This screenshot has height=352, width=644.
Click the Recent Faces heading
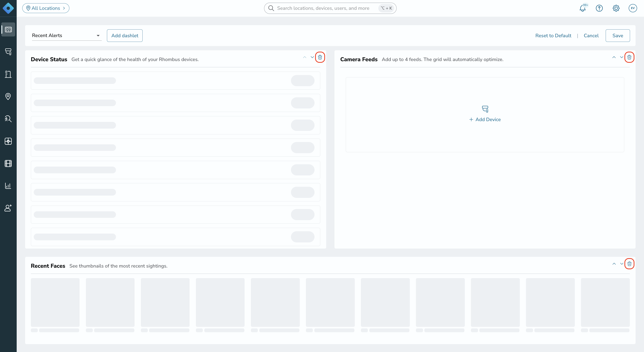click(x=48, y=266)
